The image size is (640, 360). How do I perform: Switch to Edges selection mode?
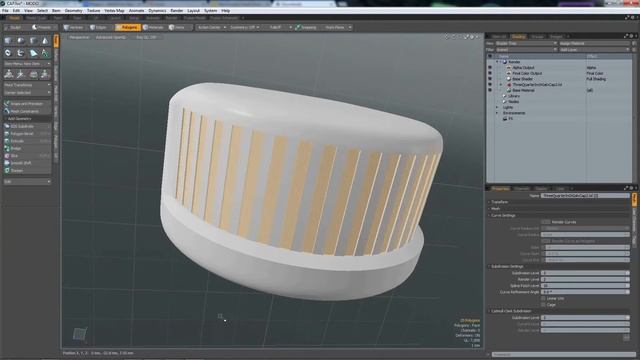click(99, 27)
